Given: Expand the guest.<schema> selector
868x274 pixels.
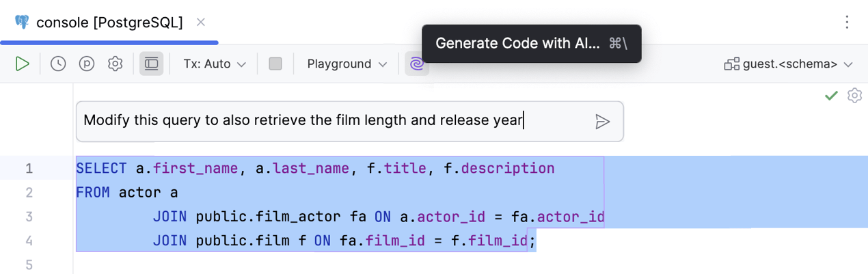Looking at the screenshot, I should pos(789,64).
